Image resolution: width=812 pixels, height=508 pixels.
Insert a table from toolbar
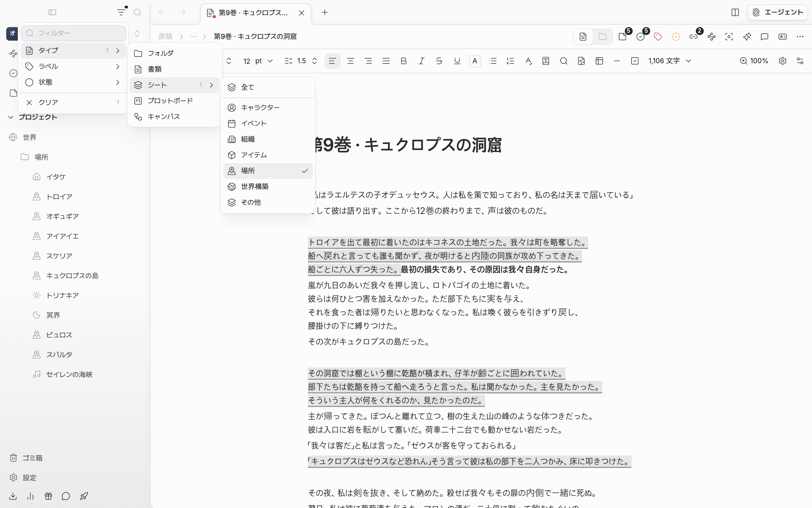pyautogui.click(x=599, y=61)
